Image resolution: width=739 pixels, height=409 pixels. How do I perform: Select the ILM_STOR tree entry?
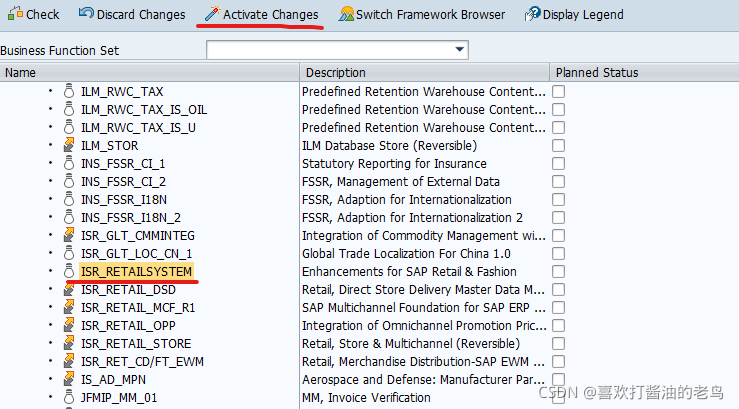tap(109, 146)
